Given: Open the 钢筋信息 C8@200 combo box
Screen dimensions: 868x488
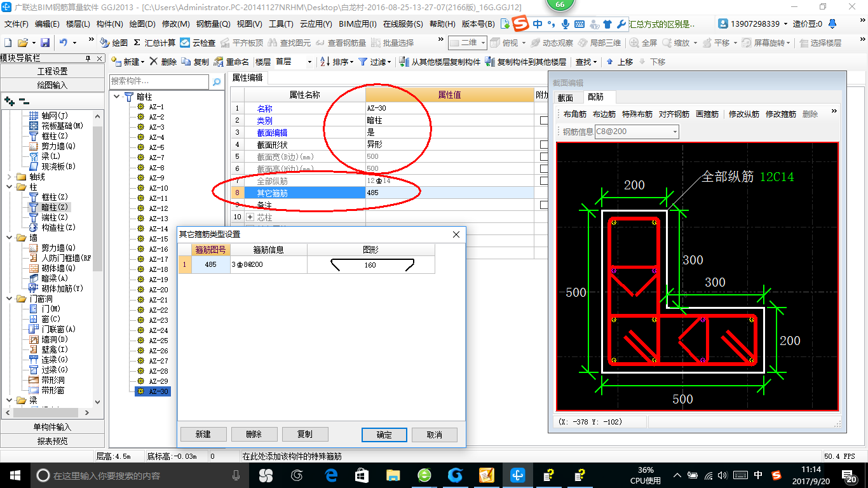Looking at the screenshot, I should [x=636, y=132].
